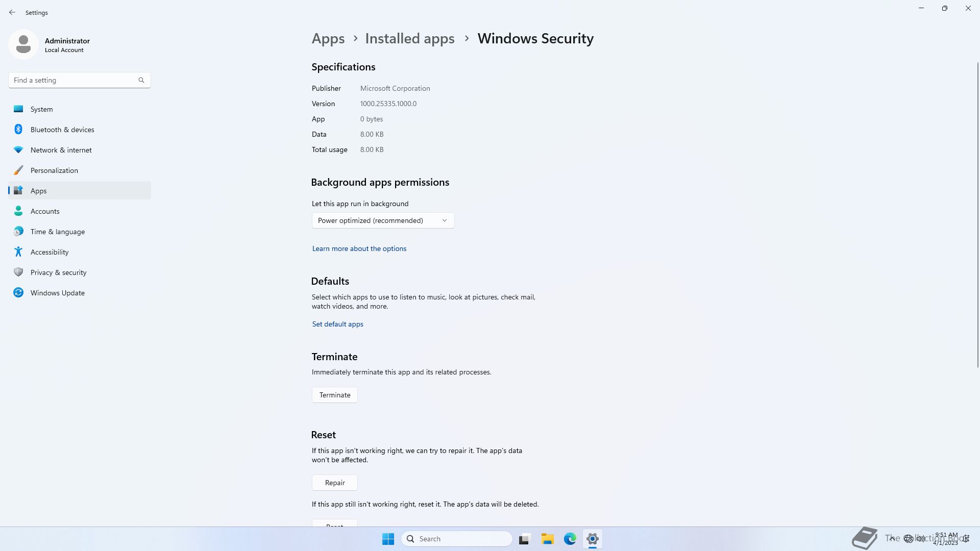The height and width of the screenshot is (551, 980).
Task: Click the Accessibility figure icon
Action: click(18, 252)
